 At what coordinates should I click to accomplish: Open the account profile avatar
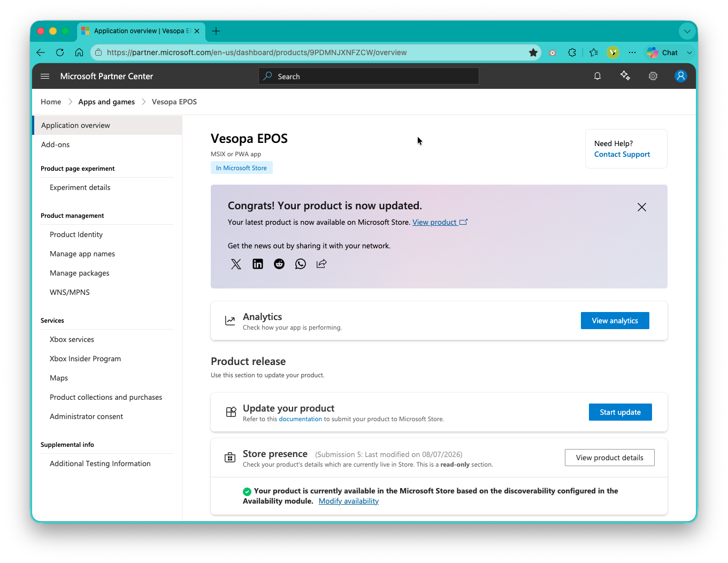pyautogui.click(x=681, y=76)
